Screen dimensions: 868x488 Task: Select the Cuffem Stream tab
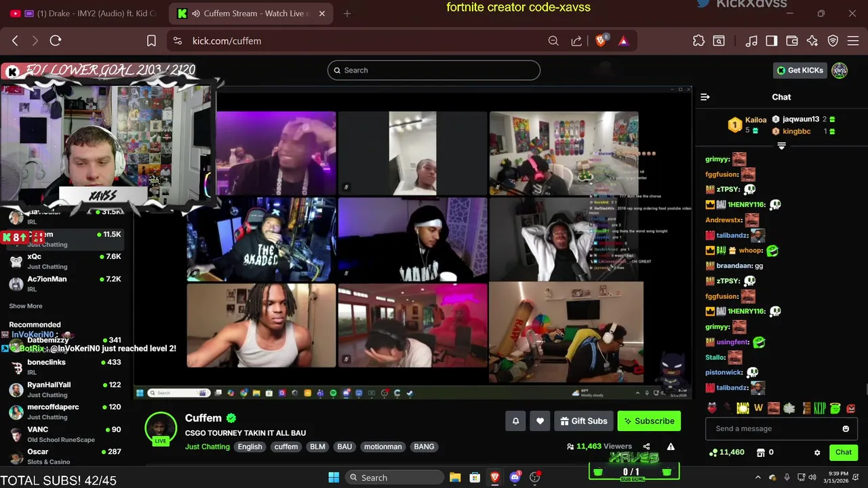[x=251, y=14]
